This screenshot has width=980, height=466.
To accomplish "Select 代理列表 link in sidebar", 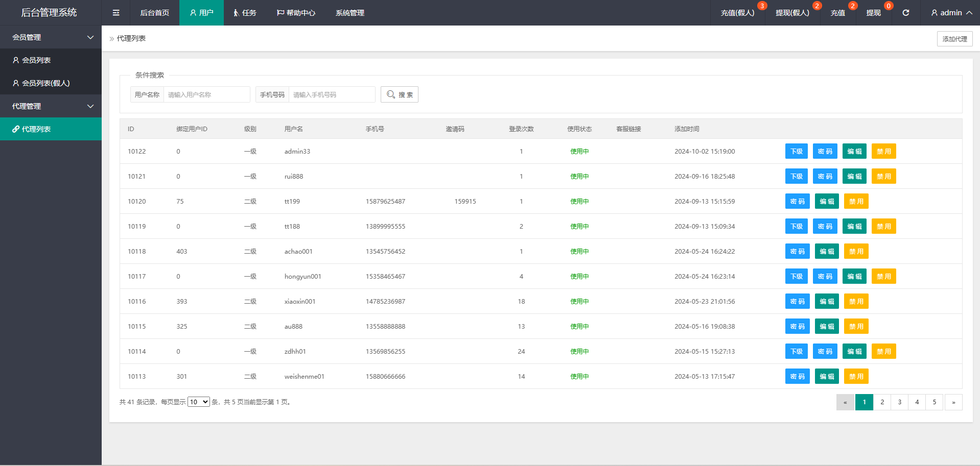I will point(36,129).
